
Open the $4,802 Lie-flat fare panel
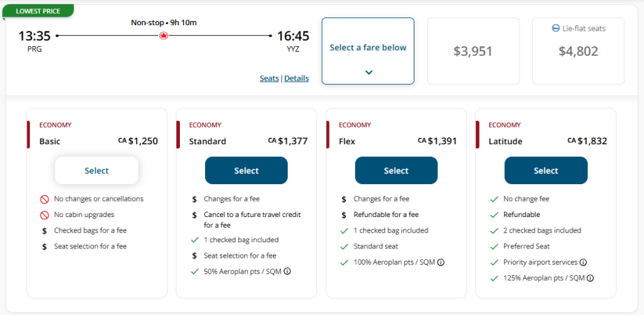click(x=578, y=51)
